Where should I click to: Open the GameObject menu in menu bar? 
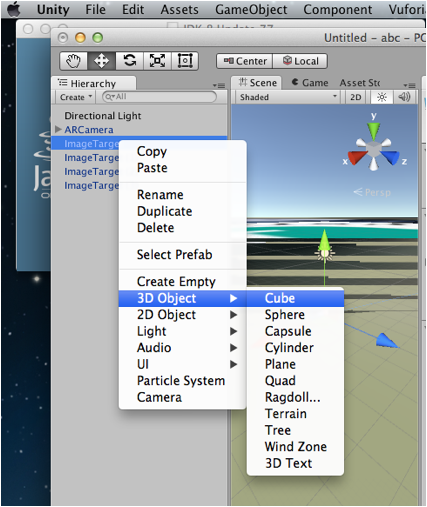pos(251,10)
